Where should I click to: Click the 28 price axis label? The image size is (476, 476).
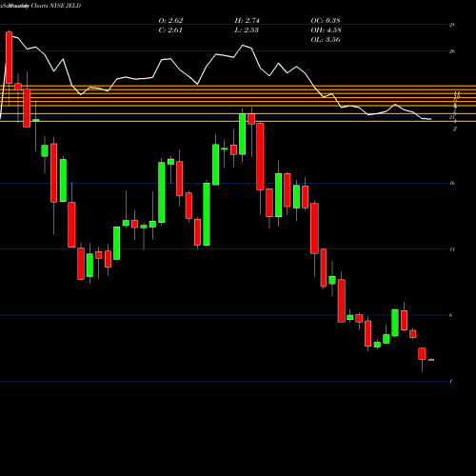[452, 25]
